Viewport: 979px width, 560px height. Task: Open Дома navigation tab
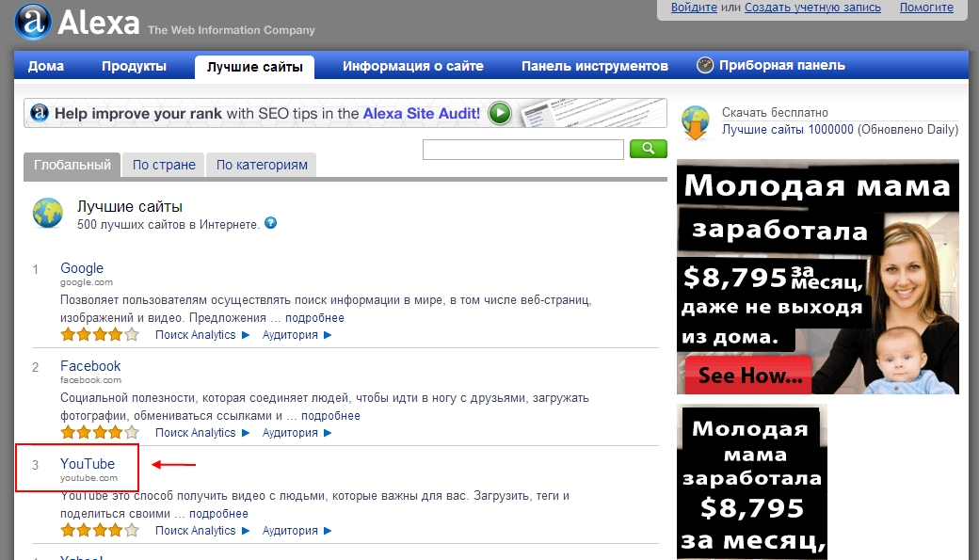click(x=45, y=66)
